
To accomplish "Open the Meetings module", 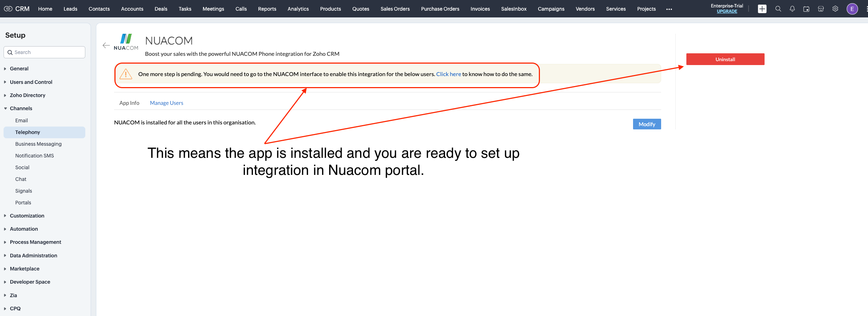I will 213,9.
